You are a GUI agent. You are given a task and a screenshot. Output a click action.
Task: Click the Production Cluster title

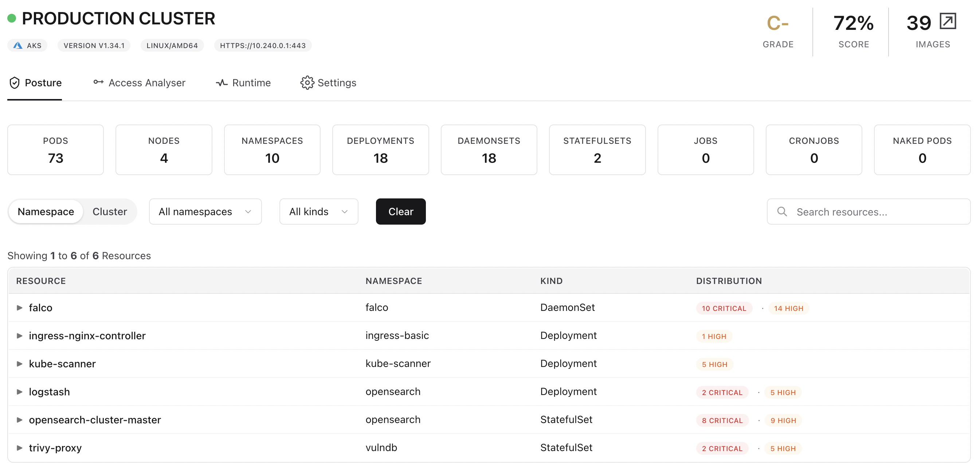[118, 19]
